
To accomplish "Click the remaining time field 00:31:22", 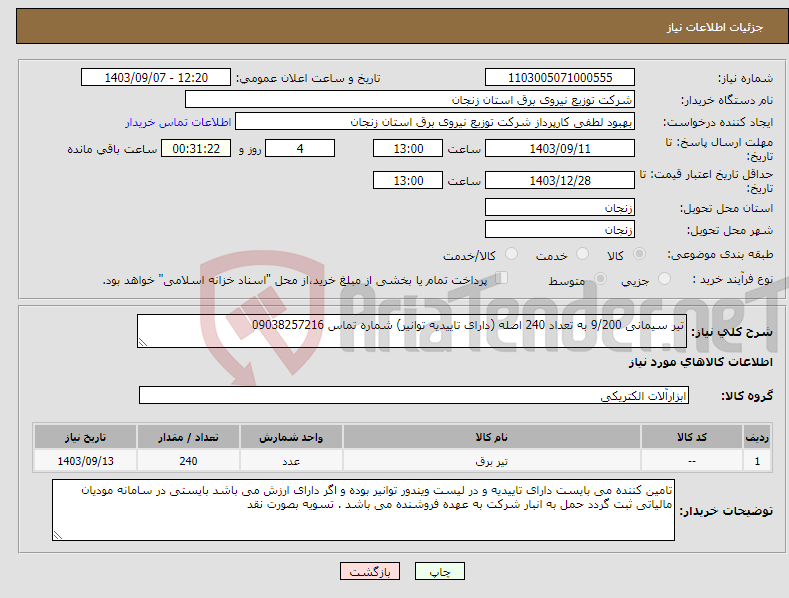I will click(196, 148).
